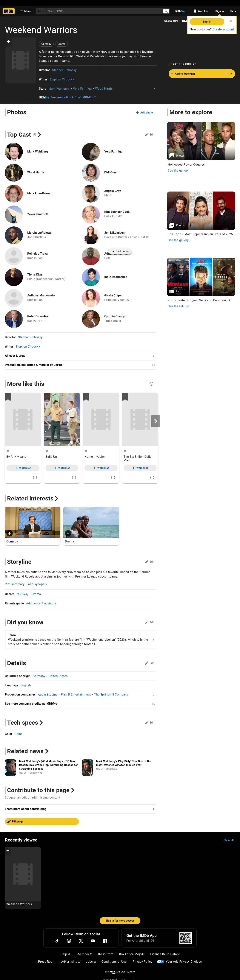240x980 pixels.
Task: Open Tech specs section chevron
Action: pos(41,722)
